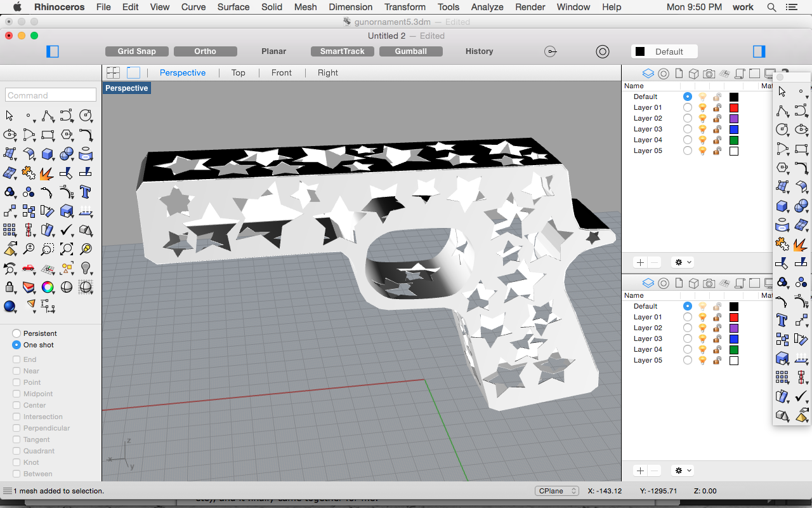The width and height of the screenshot is (812, 508).
Task: Open gear options dropdown in lower layers panel
Action: click(683, 471)
